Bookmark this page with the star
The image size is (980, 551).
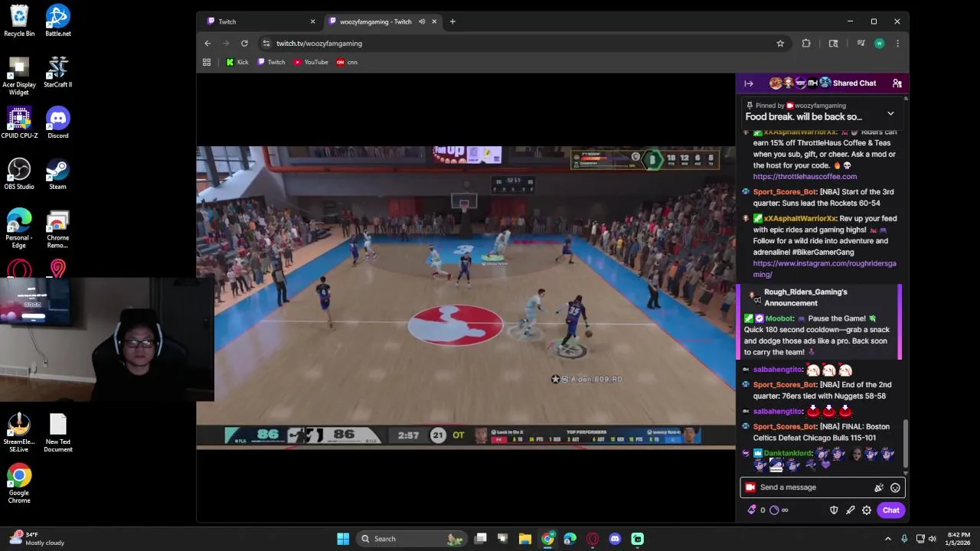(x=780, y=44)
